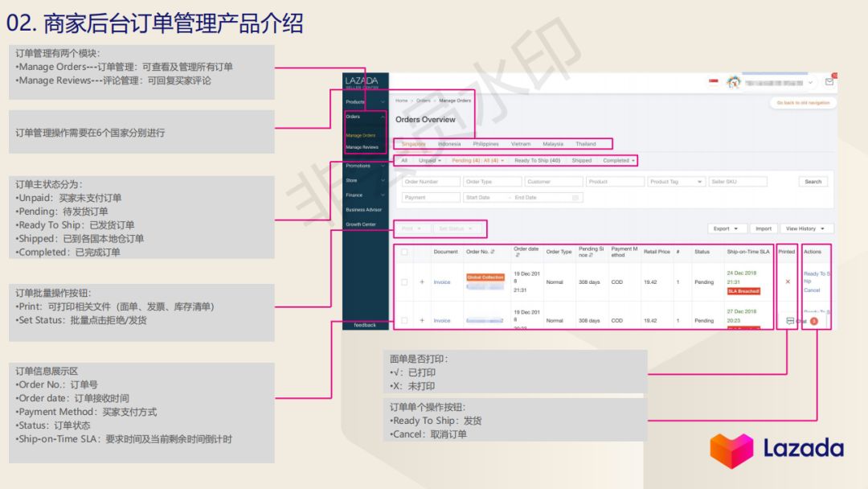Click Orders in the breadcrumb
The height and width of the screenshot is (489, 868).
[x=423, y=101]
